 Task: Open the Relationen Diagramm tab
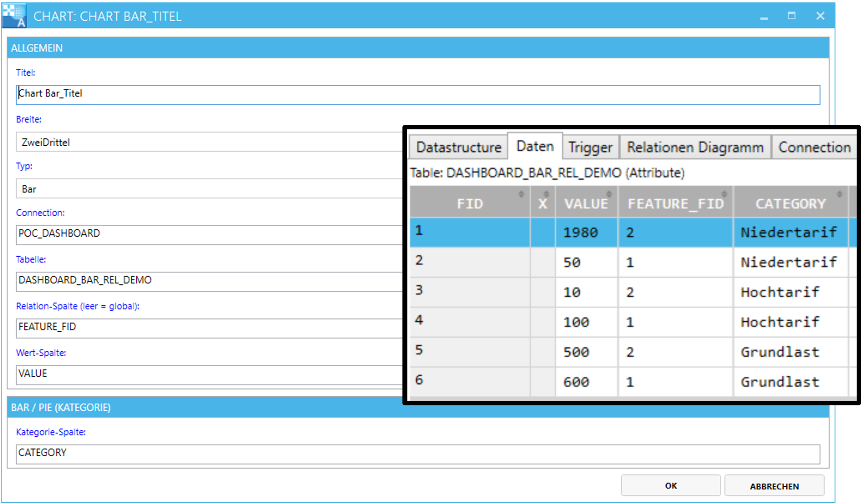(x=695, y=147)
